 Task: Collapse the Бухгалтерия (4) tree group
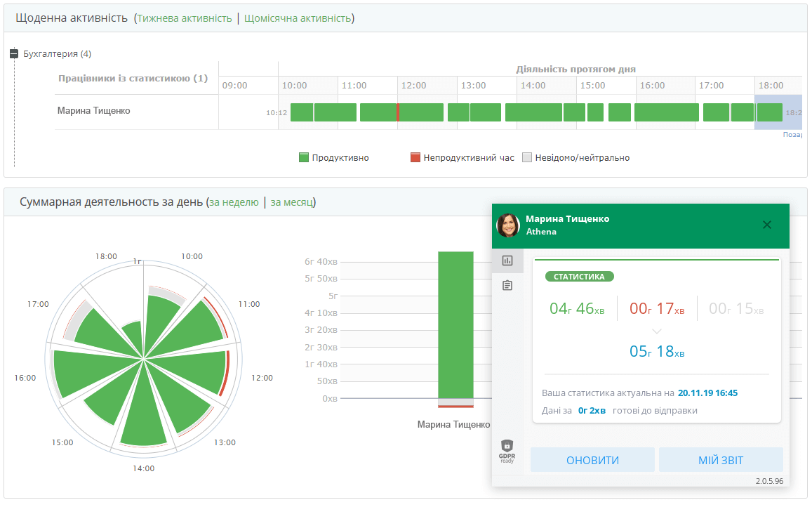pyautogui.click(x=14, y=54)
